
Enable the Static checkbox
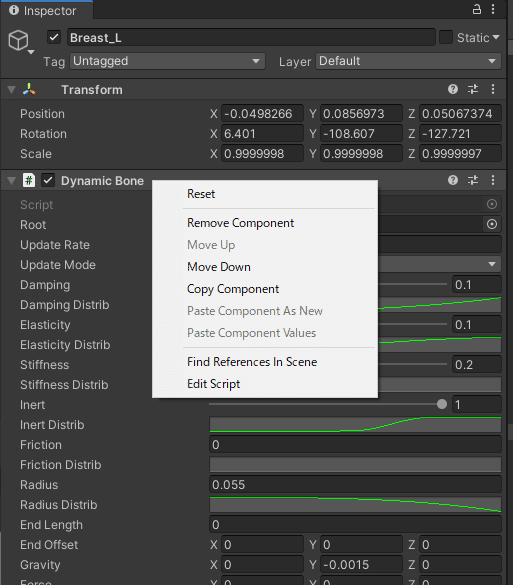tap(446, 37)
